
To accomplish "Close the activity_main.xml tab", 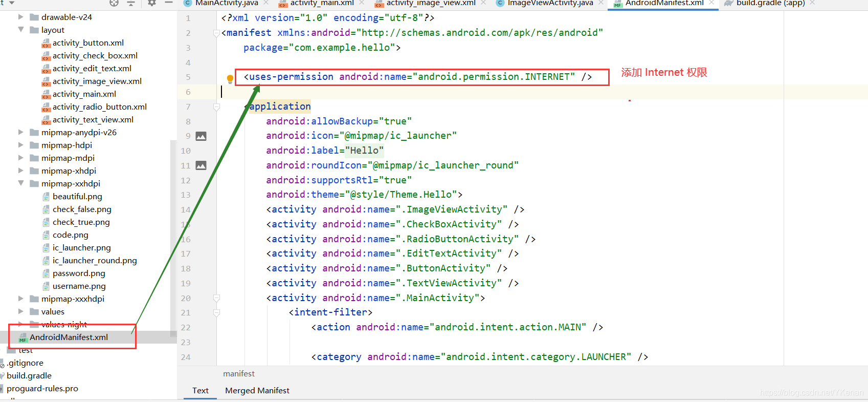I will tap(361, 3).
